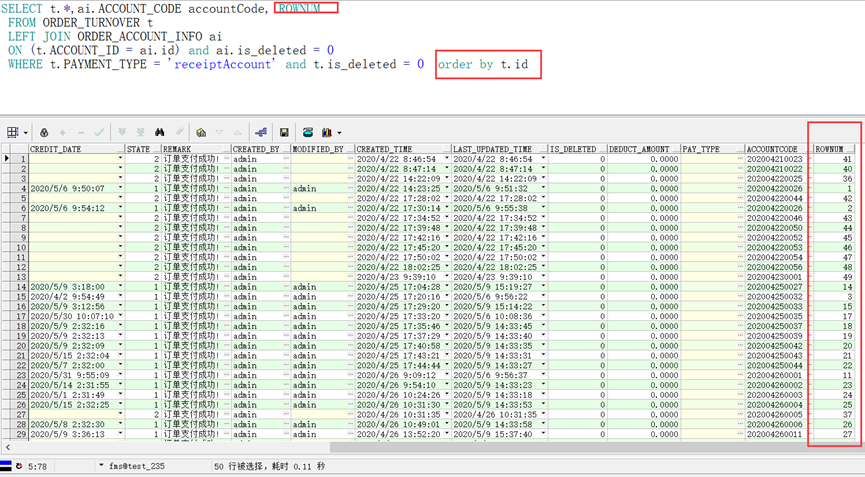865x477 pixels.
Task: Expand the chart icon dropdown arrow
Action: (339, 133)
